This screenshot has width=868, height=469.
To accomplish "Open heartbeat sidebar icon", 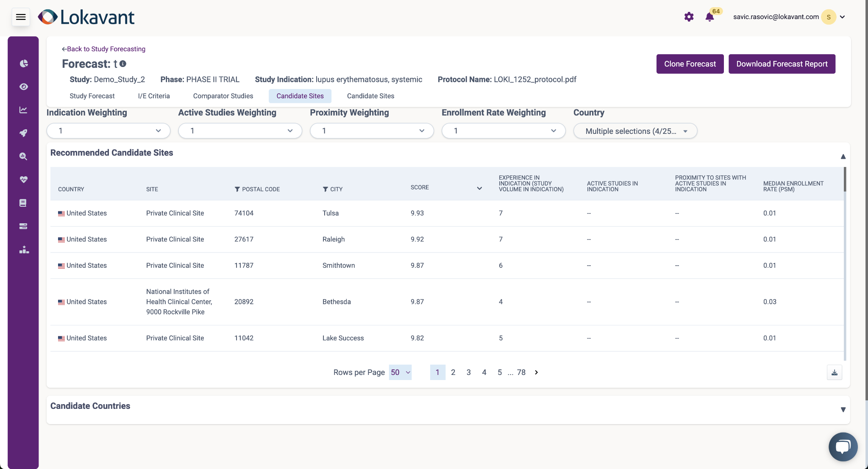I will click(24, 180).
